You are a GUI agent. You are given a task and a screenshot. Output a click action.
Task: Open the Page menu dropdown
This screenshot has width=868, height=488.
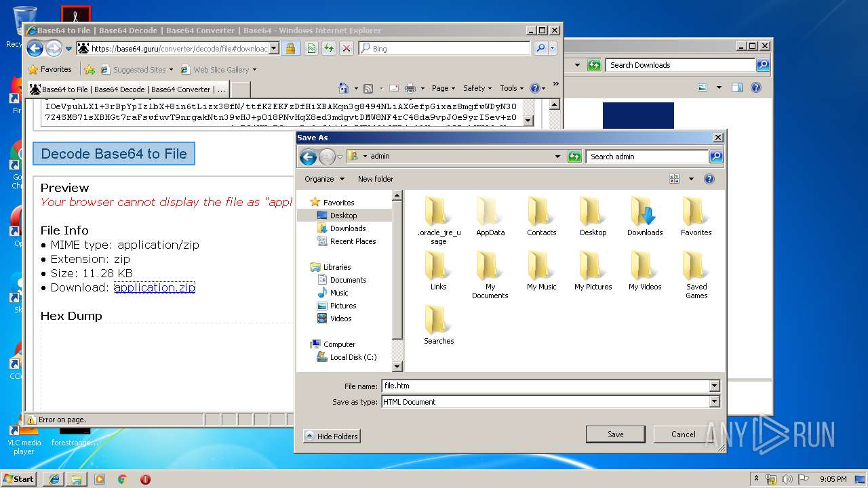coord(442,88)
